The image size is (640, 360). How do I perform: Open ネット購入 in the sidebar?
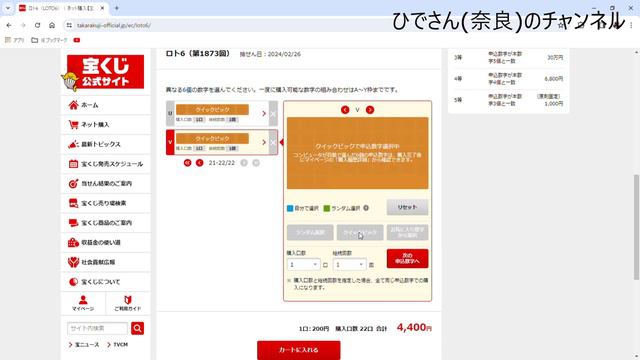coord(106,125)
